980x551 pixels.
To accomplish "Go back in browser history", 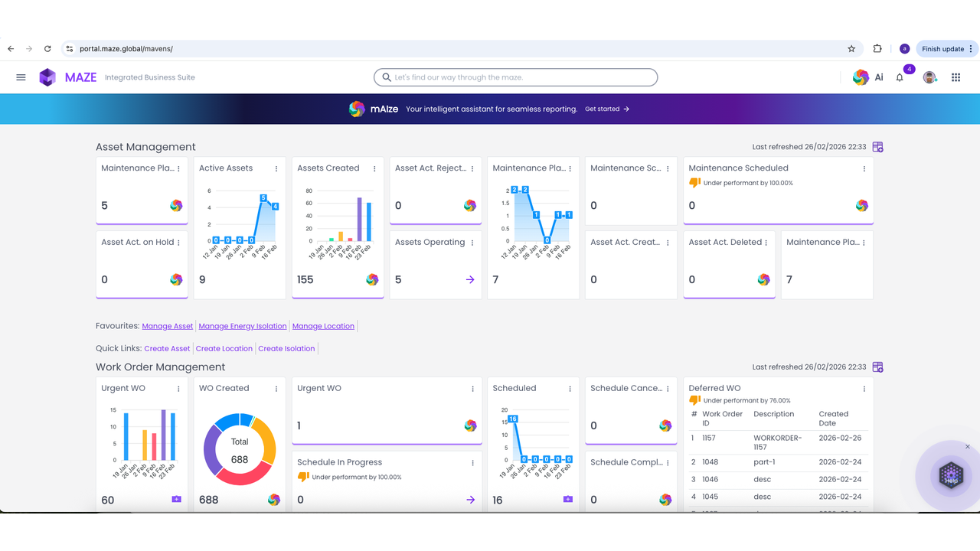I will [11, 49].
